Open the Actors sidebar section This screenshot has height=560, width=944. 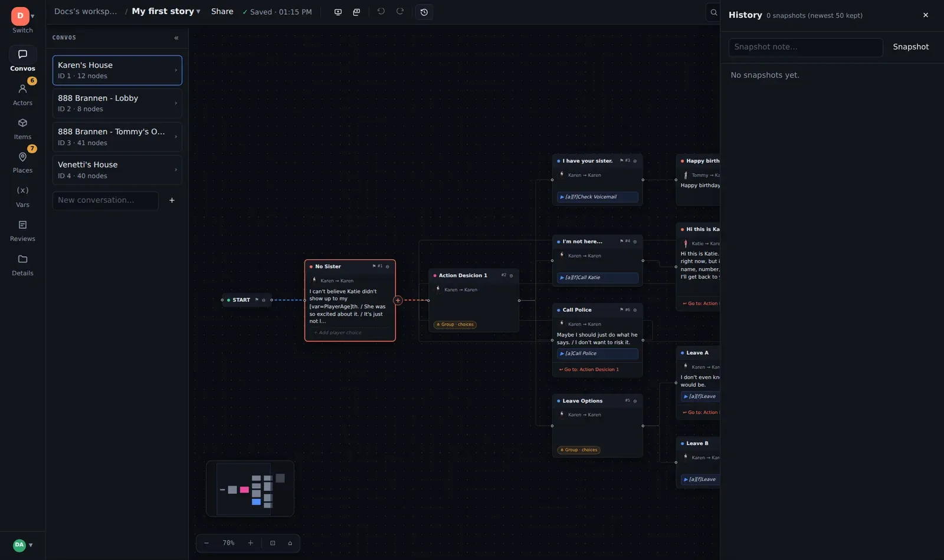coord(22,94)
